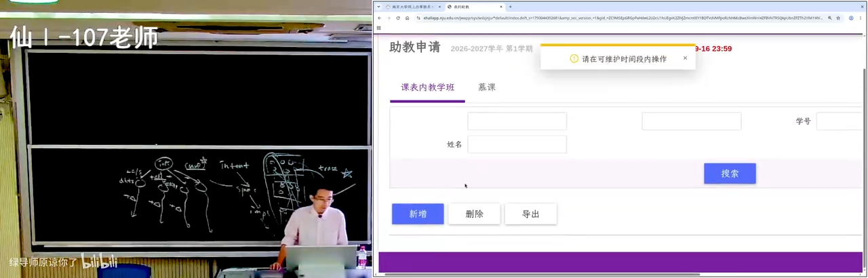Select the 我的助教 browser tab

tap(475, 7)
